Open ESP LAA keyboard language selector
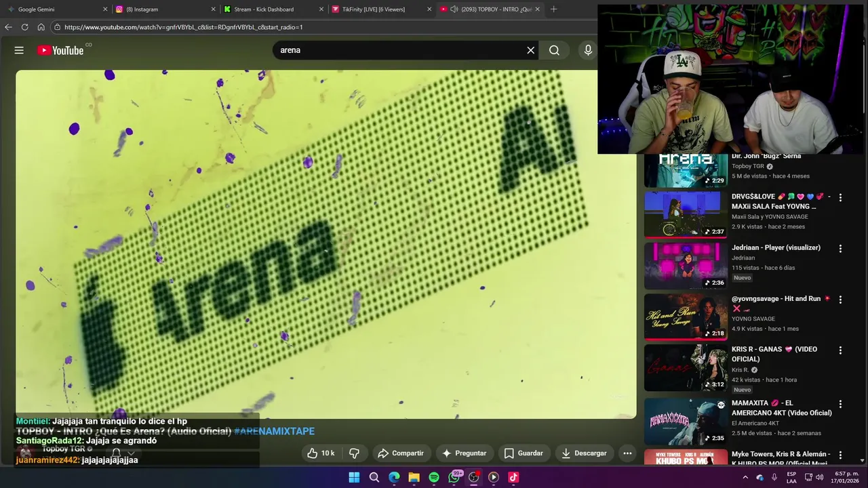This screenshot has width=868, height=488. tap(791, 477)
